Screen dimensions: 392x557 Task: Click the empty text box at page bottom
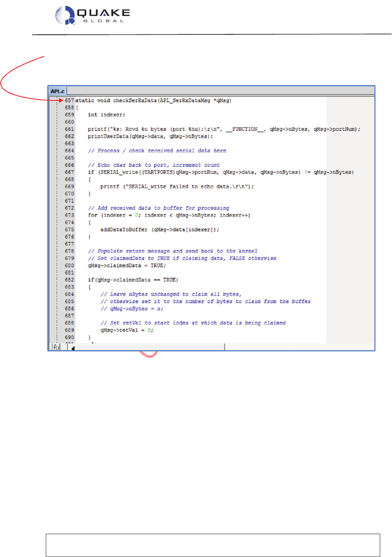(x=213, y=545)
